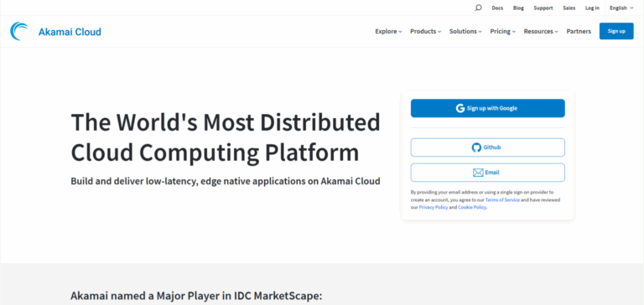Go to the Partners page
Viewport: 644px width, 305px height.
[x=579, y=31]
